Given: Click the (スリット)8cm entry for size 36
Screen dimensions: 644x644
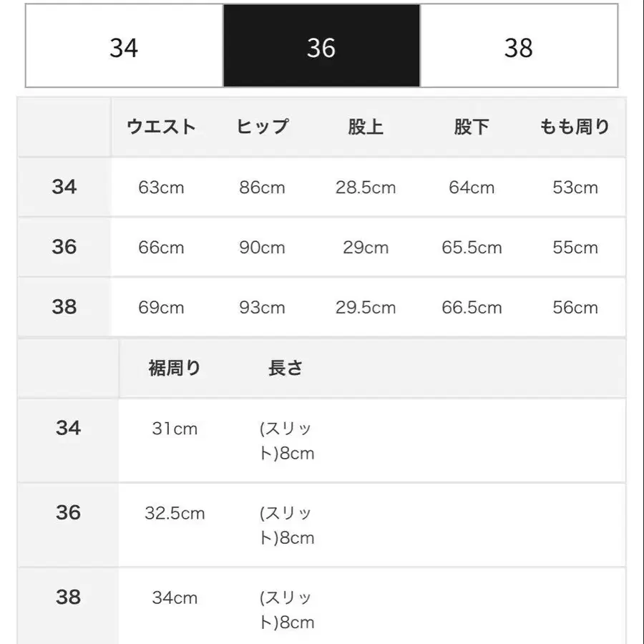Looking at the screenshot, I should [286, 525].
